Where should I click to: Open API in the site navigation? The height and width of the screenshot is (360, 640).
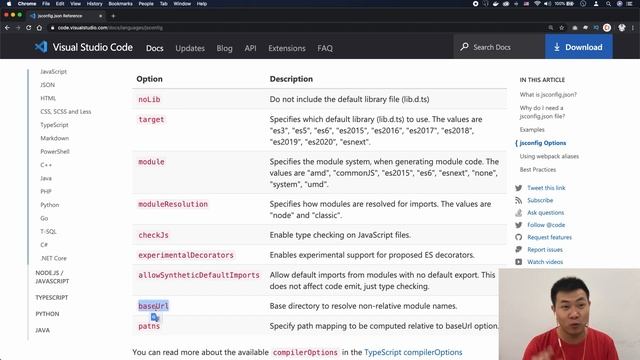click(x=250, y=48)
